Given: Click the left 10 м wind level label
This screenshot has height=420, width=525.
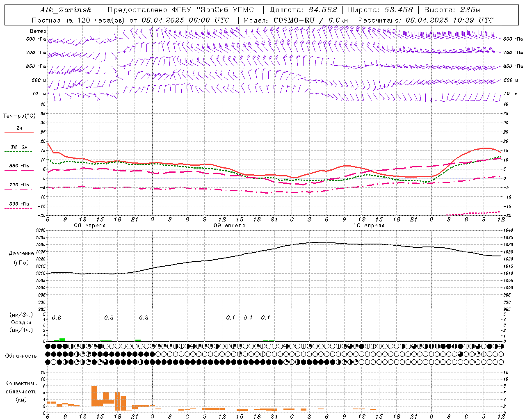Looking at the screenshot, I should (x=39, y=94).
